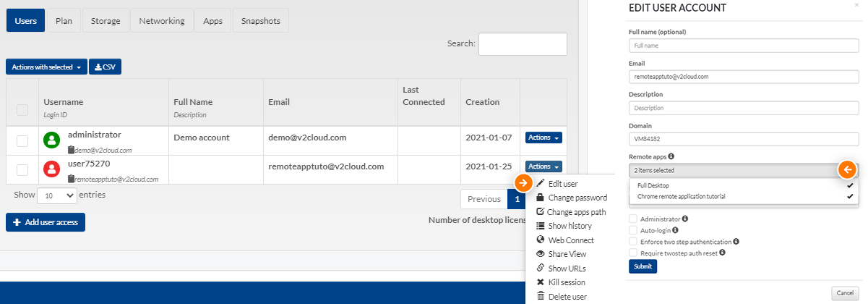Click the Cancel button in dialog
The width and height of the screenshot is (868, 304).
pyautogui.click(x=844, y=292)
